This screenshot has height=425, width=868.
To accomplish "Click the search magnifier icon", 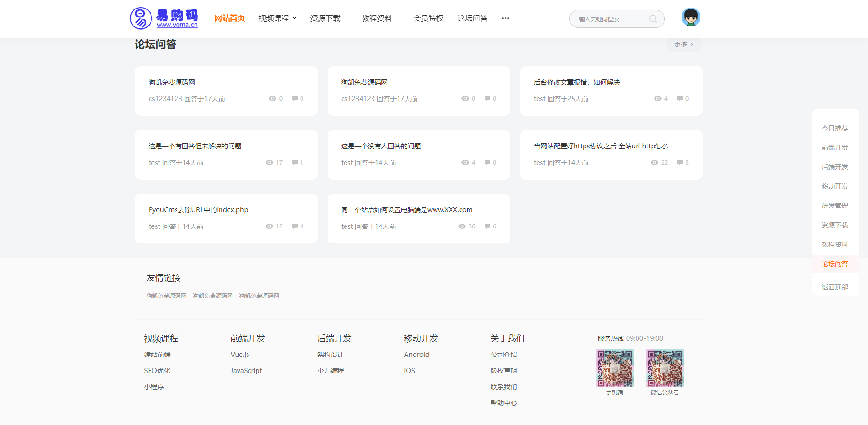I will 653,19.
